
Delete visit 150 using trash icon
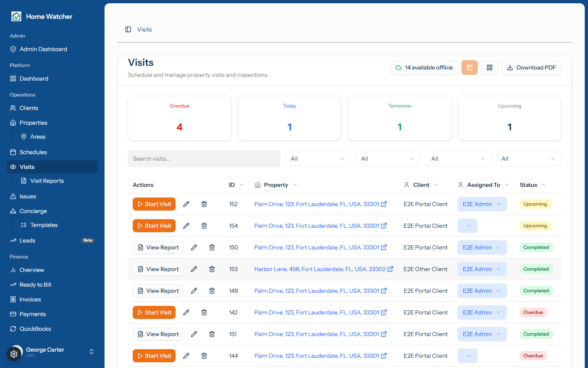click(212, 247)
